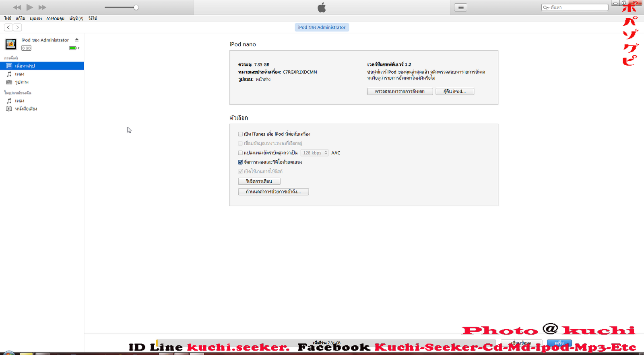Screen dimensions: 644x355
Task: Click the AAC label beside bitrate
Action: [x=336, y=153]
